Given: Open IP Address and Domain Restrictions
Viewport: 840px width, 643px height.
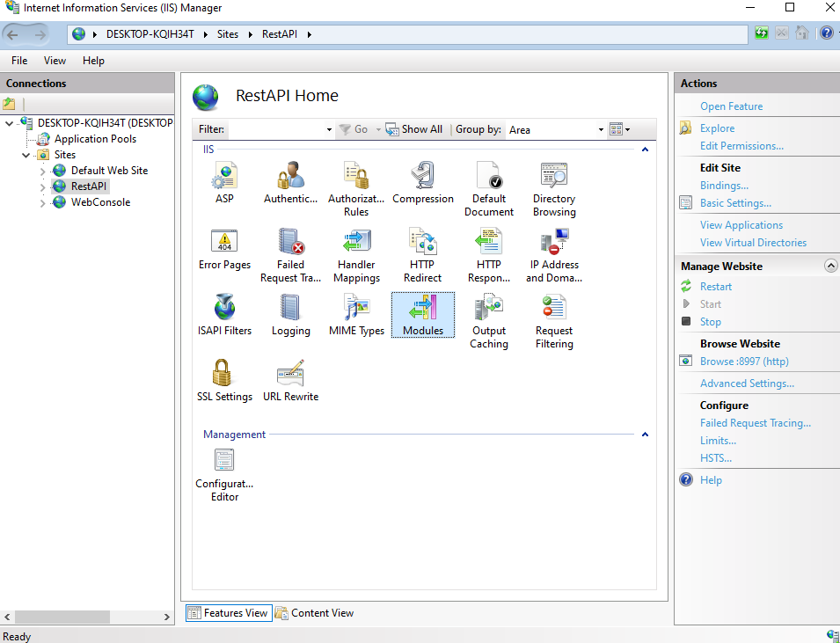Looking at the screenshot, I should coord(554,255).
